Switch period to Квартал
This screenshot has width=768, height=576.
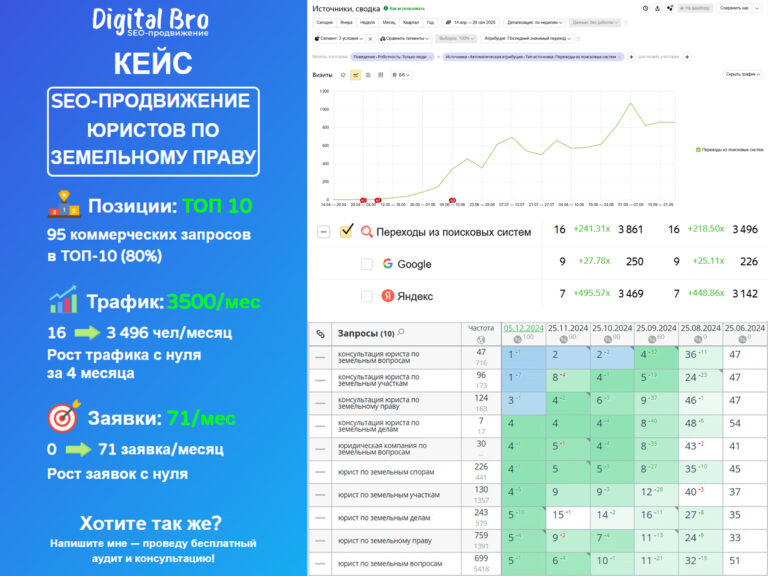pos(411,23)
